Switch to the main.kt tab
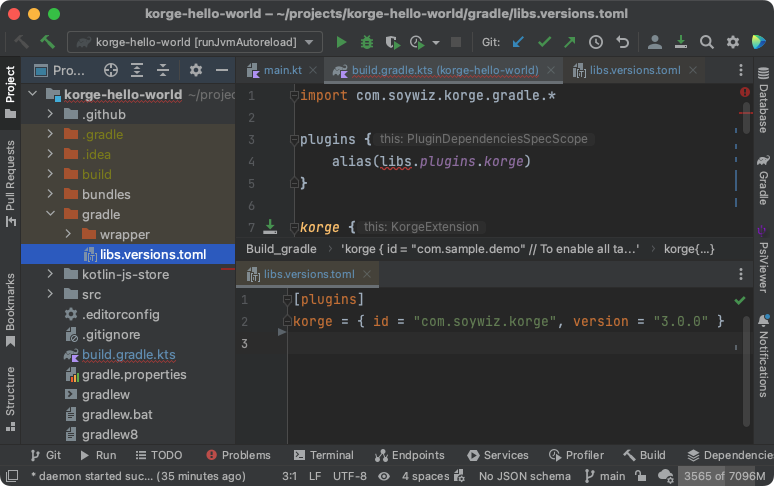The image size is (774, 486). point(282,71)
